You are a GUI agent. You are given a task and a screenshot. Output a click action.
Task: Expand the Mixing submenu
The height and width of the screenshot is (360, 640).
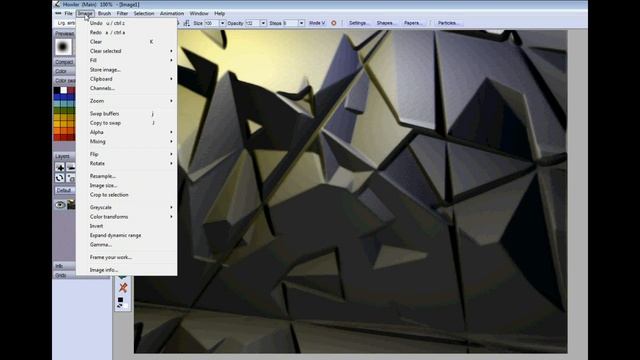(127, 142)
